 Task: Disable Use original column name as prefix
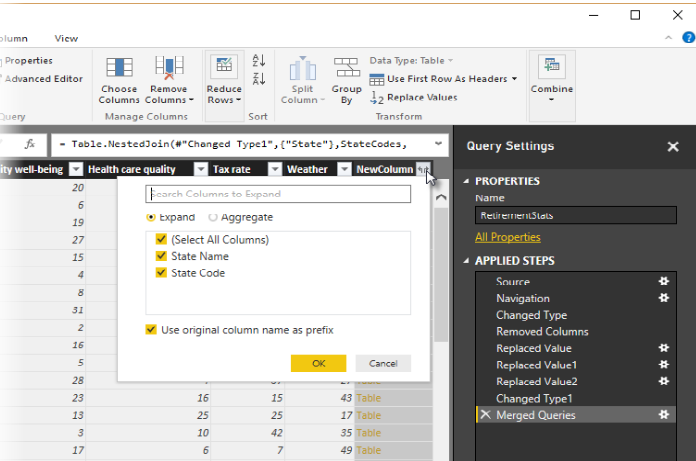click(151, 330)
